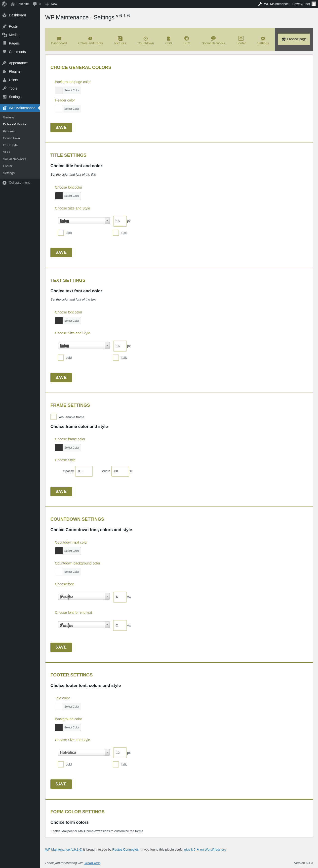The height and width of the screenshot is (868, 318).
Task: Click the Countdown clock icon in plugin toolbar
Action: click(145, 39)
